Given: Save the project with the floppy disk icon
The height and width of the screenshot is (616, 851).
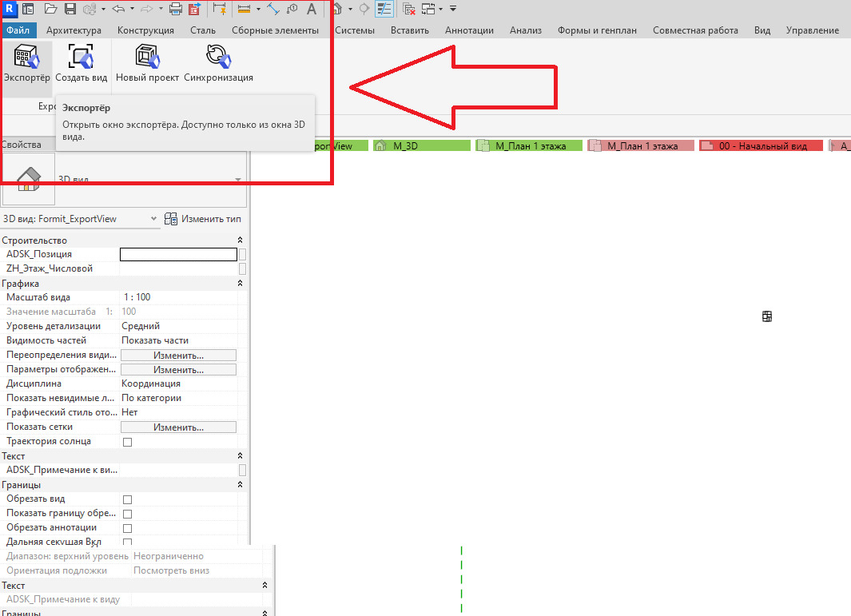Looking at the screenshot, I should coord(70,9).
